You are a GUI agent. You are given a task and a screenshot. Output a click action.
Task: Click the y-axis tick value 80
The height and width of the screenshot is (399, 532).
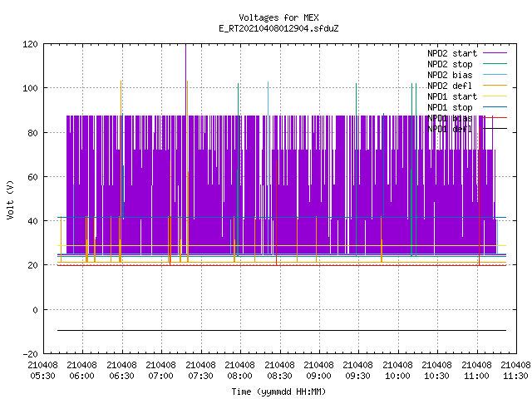click(32, 133)
